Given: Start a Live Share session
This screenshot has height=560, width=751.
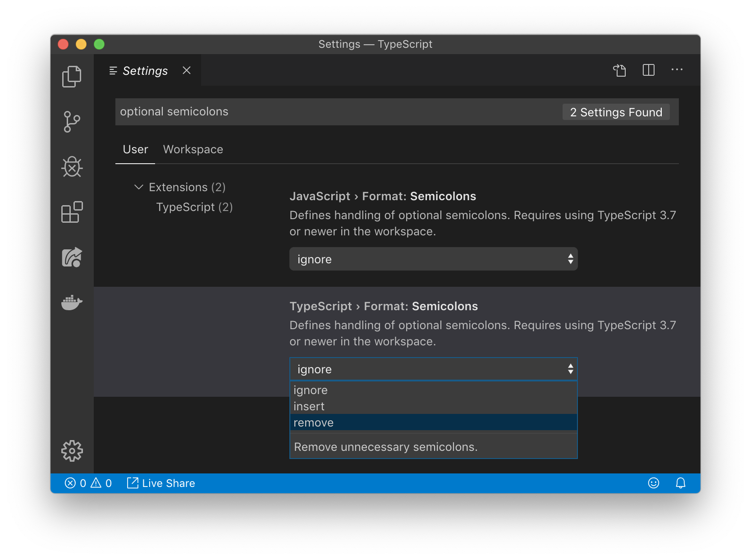Looking at the screenshot, I should pos(160,483).
